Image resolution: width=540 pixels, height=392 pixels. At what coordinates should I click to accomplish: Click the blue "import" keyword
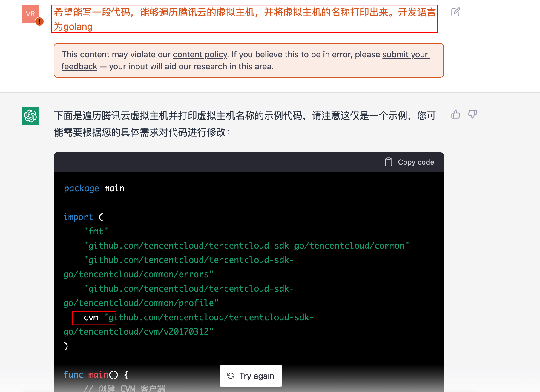tap(78, 217)
